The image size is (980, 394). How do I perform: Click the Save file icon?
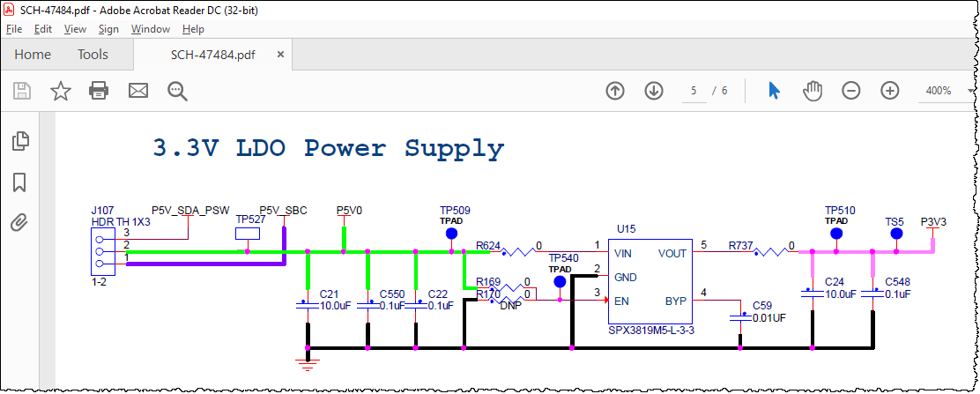(22, 91)
